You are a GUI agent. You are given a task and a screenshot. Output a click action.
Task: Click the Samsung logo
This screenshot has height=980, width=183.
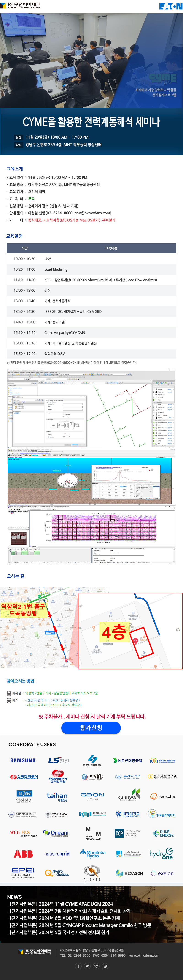click(23, 760)
